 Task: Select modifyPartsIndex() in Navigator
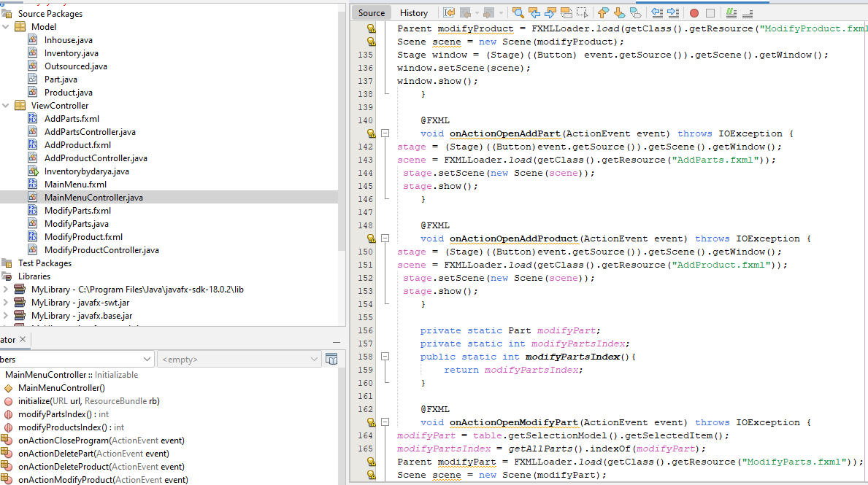[64, 414]
